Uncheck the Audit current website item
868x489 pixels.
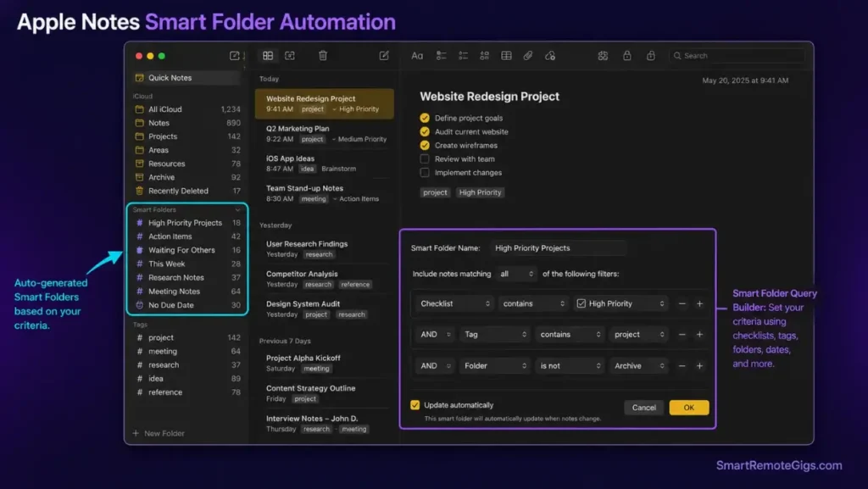[x=425, y=131]
